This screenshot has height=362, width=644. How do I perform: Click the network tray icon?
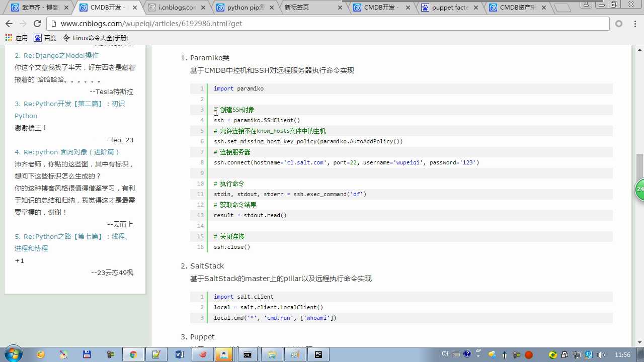[577, 354]
